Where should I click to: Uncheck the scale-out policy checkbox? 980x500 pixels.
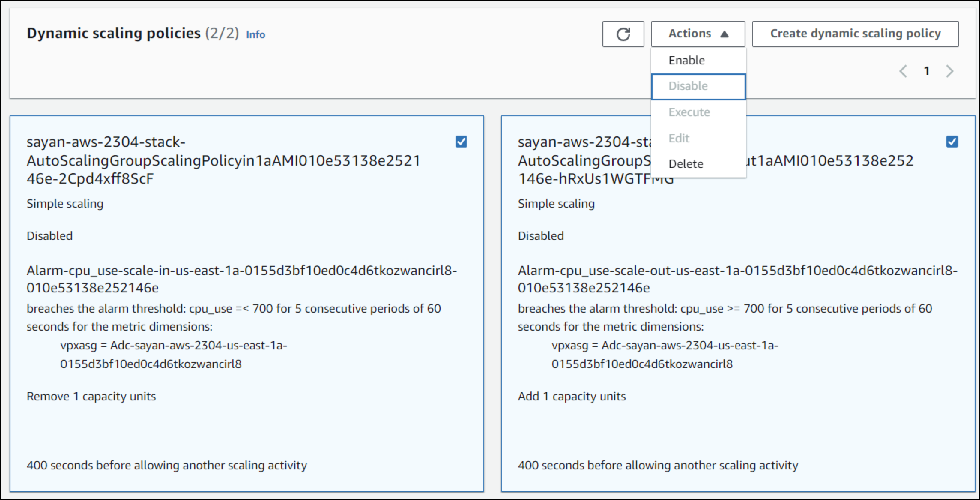[x=952, y=142]
